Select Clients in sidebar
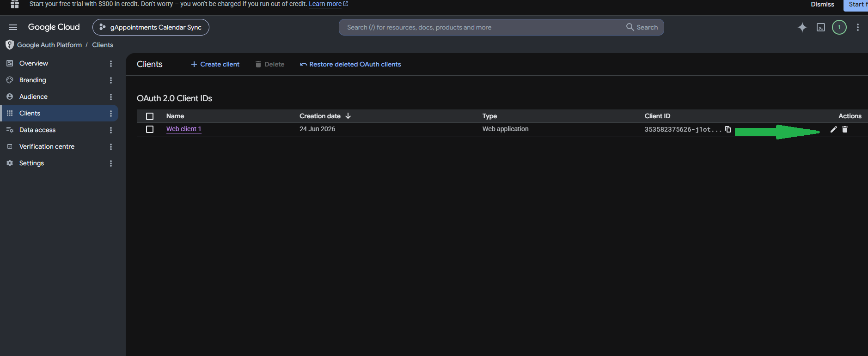868x356 pixels. [x=30, y=113]
